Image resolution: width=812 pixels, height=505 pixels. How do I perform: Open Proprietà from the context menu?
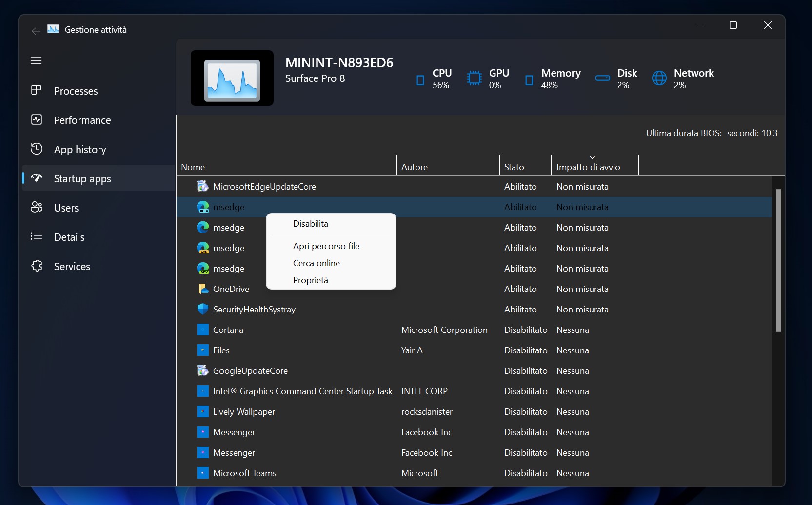[310, 280]
